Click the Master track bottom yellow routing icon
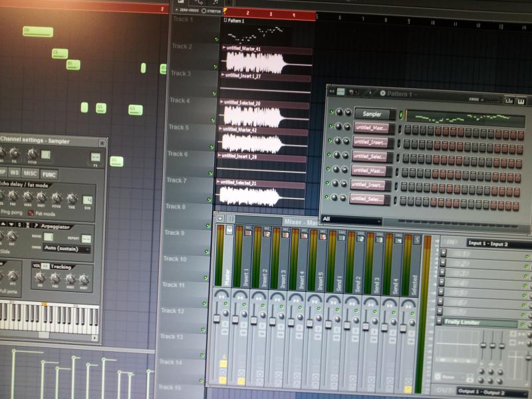 tap(223, 380)
